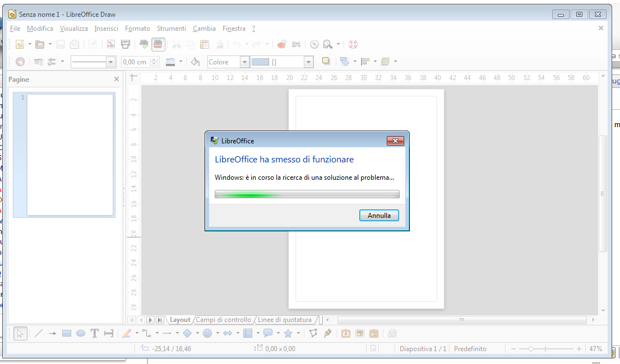
Task: Open the line style dropdown
Action: 111,62
